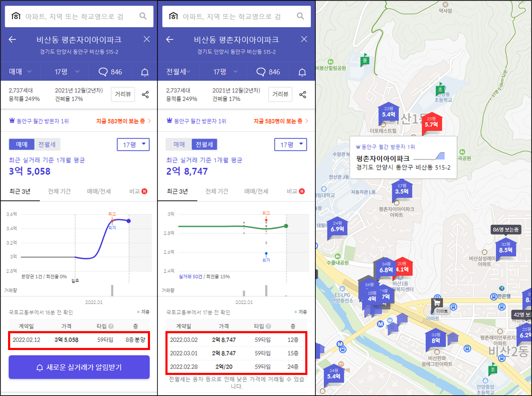The width and height of the screenshot is (532, 396).
Task: Expand the outlined 17평 selector in the left panel
Action: [x=133, y=145]
